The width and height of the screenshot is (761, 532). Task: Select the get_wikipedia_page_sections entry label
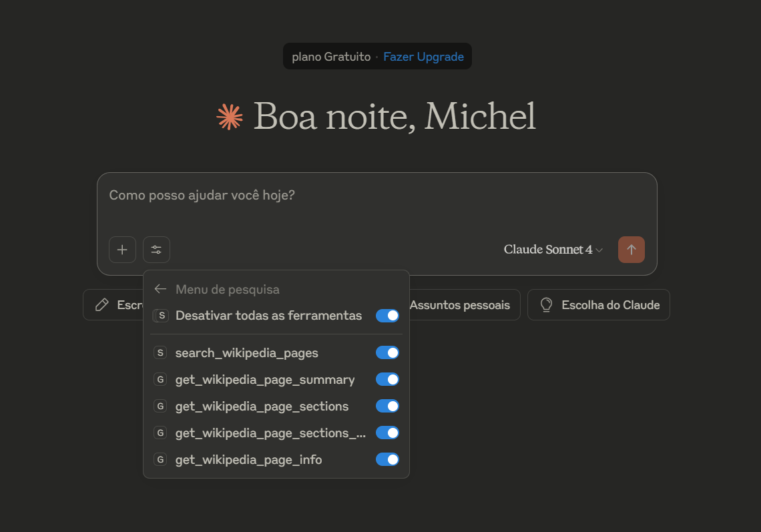pyautogui.click(x=262, y=407)
